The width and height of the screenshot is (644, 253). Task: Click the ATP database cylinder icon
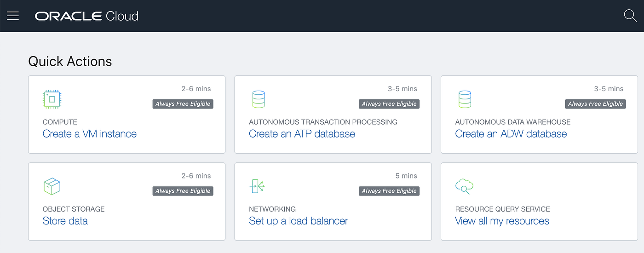pos(259,99)
